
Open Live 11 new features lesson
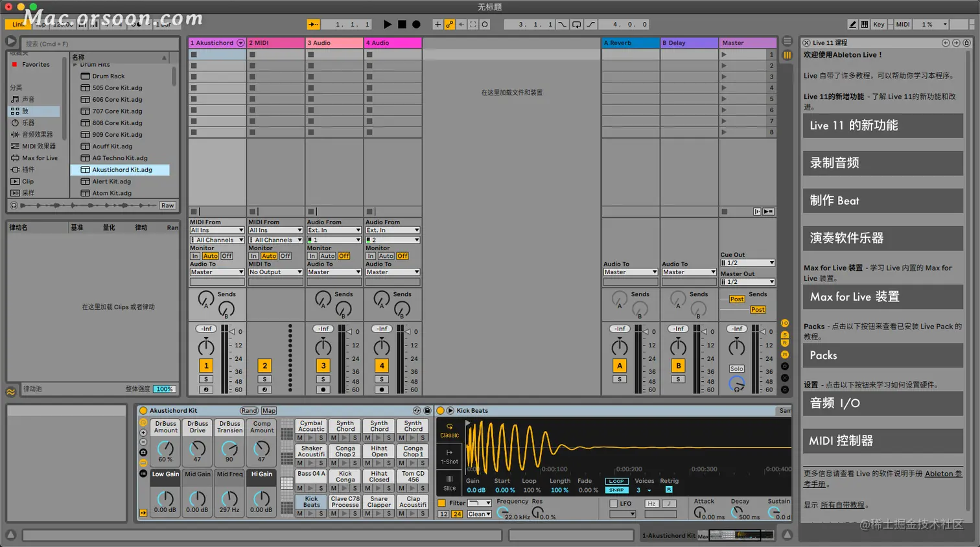[x=883, y=126]
